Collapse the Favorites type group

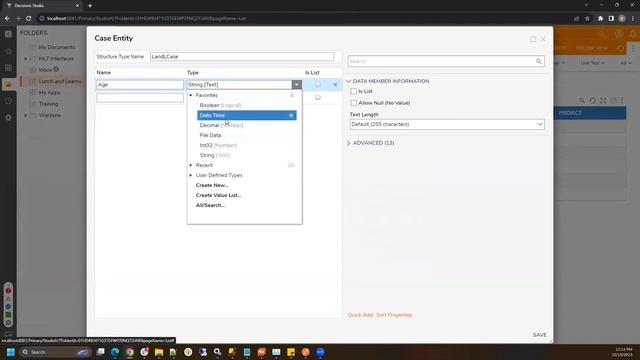191,95
